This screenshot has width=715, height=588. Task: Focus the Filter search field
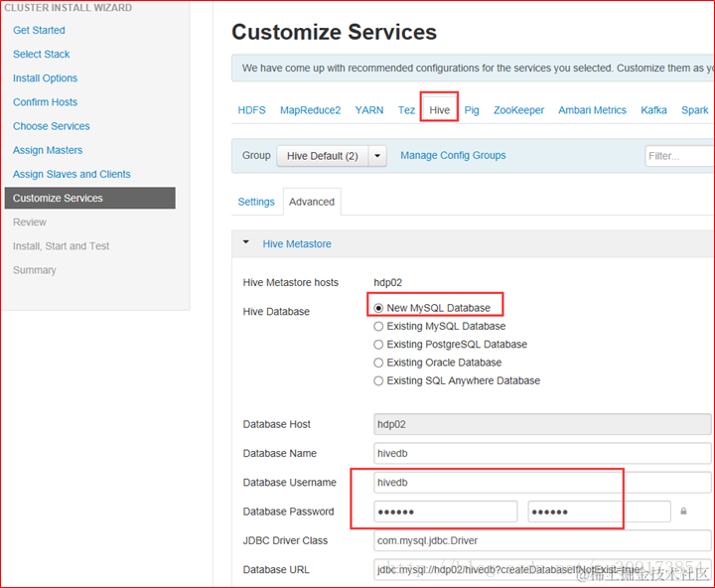coord(679,156)
